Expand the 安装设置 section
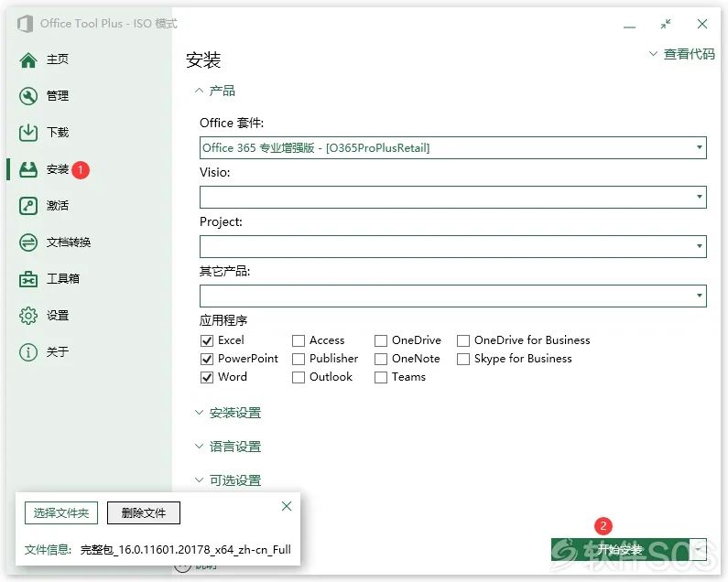728x582 pixels. (228, 413)
